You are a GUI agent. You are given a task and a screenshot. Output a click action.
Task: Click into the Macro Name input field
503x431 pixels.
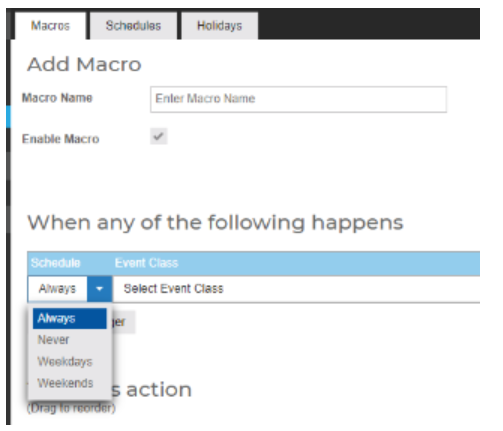point(298,99)
